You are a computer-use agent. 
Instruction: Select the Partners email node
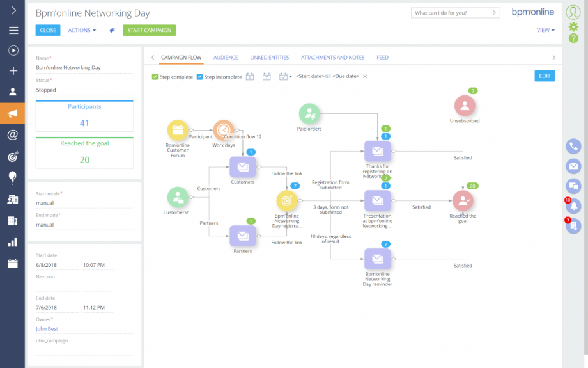pos(243,236)
